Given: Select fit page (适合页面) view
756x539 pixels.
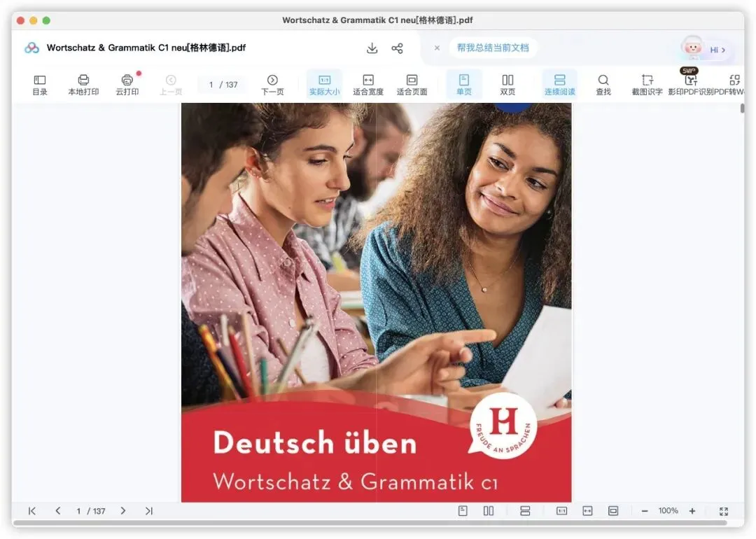Looking at the screenshot, I should [x=412, y=85].
